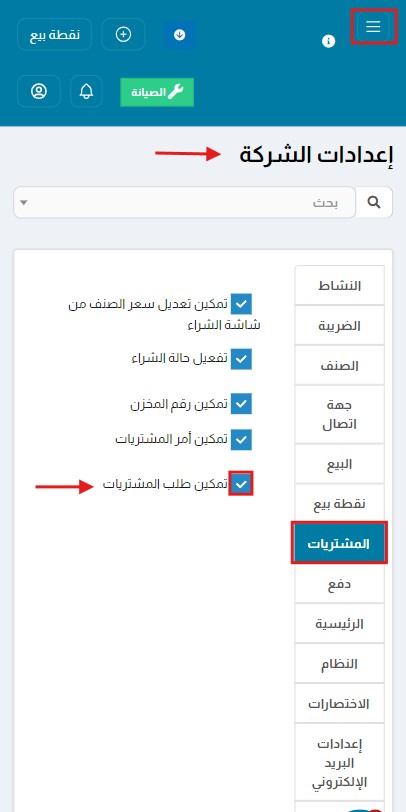Image resolution: width=406 pixels, height=812 pixels.
Task: Open the user profile icon
Action: (39, 91)
